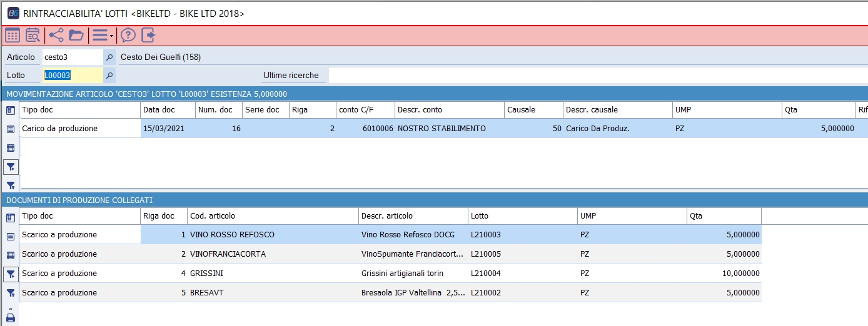Click the share toolbar icon
Image resolution: width=868 pixels, height=326 pixels.
tap(56, 35)
